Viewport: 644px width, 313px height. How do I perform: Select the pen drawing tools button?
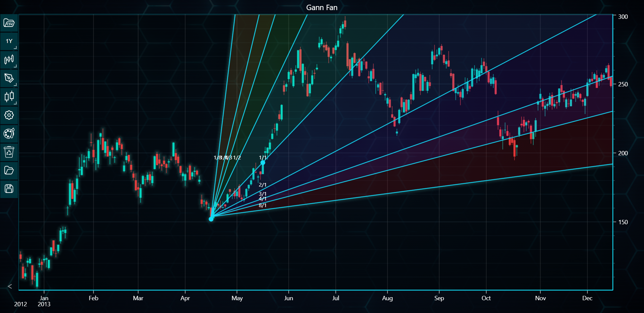[x=9, y=78]
